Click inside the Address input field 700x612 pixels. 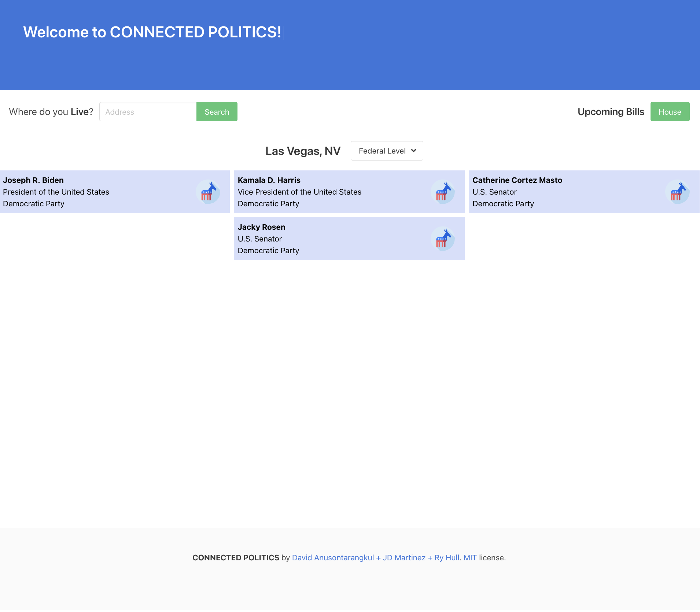tap(148, 112)
